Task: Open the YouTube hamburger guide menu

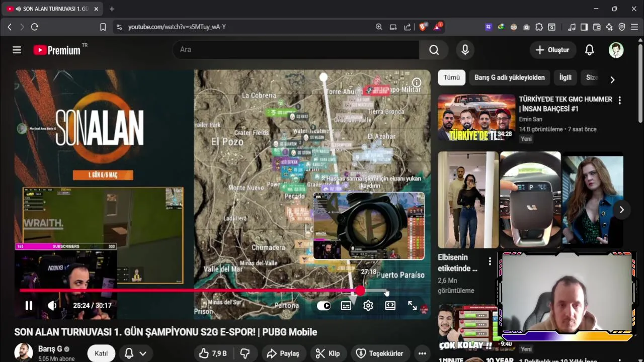Action: pos(17,50)
